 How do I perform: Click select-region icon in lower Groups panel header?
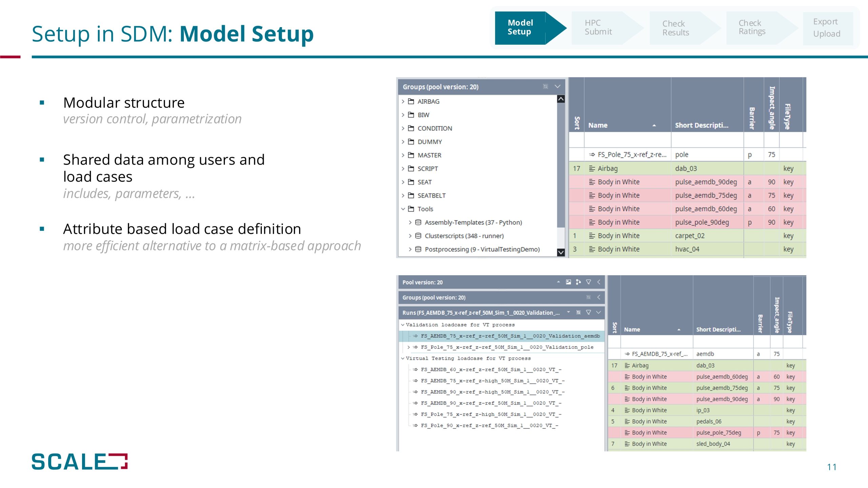(589, 297)
